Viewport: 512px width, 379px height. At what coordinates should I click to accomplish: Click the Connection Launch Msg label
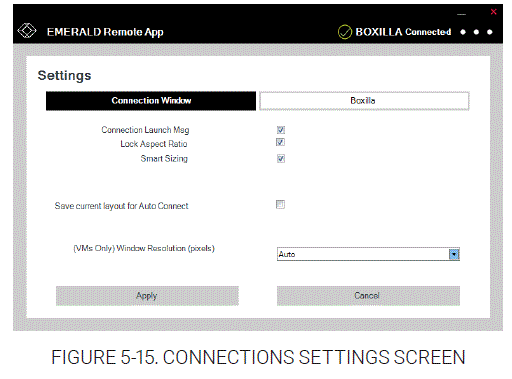tap(145, 130)
